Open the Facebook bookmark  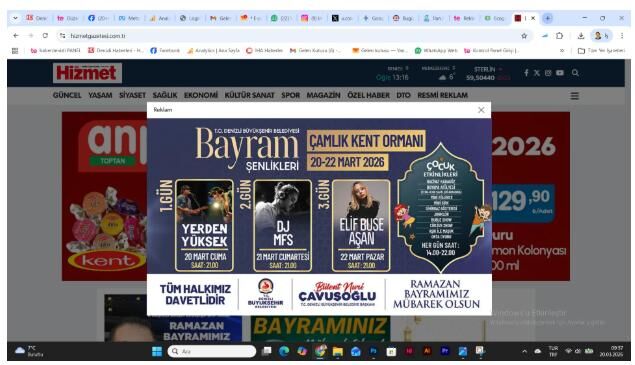pos(165,51)
